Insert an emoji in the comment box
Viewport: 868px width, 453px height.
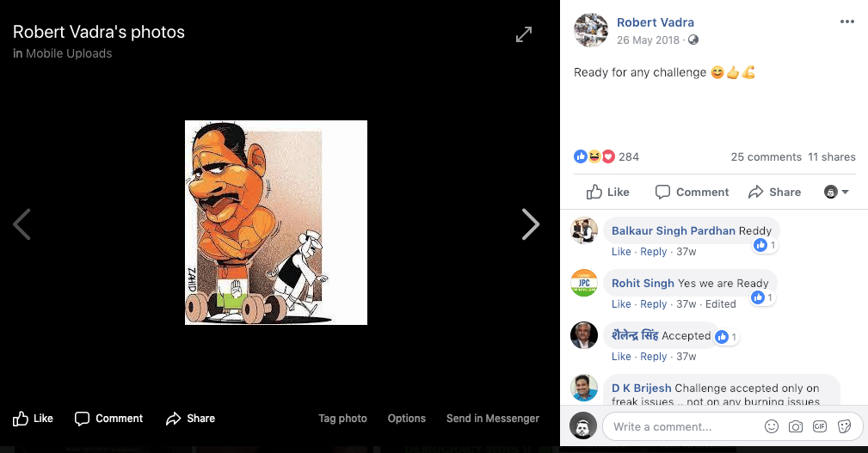(x=772, y=426)
